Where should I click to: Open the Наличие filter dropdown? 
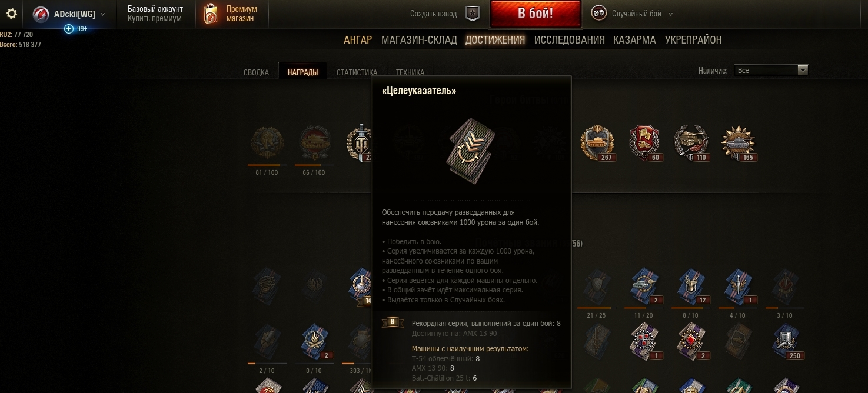(x=771, y=70)
